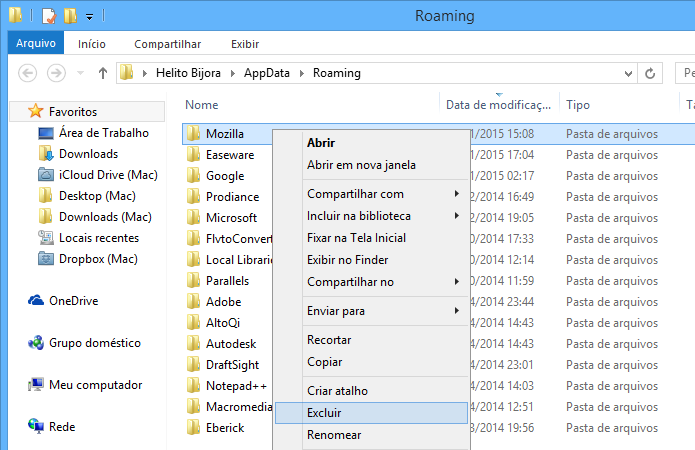
Task: Switch to the Início ribbon tab
Action: [x=92, y=44]
